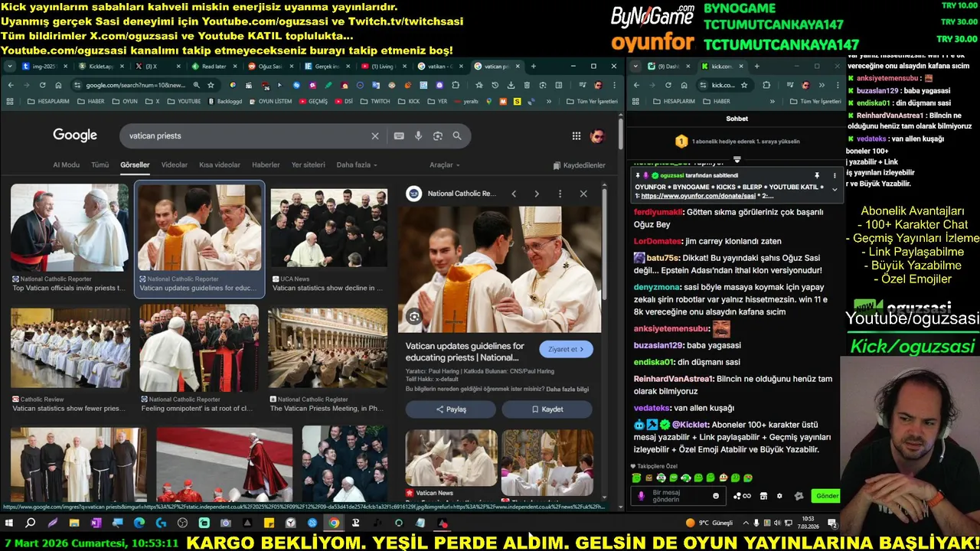Open the Yer siteleri tab

(308, 165)
